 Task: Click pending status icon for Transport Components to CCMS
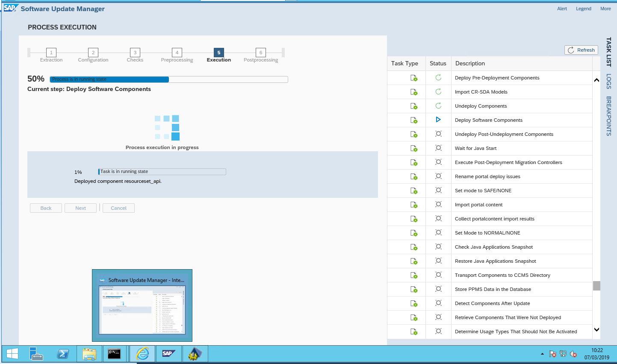[438, 275]
